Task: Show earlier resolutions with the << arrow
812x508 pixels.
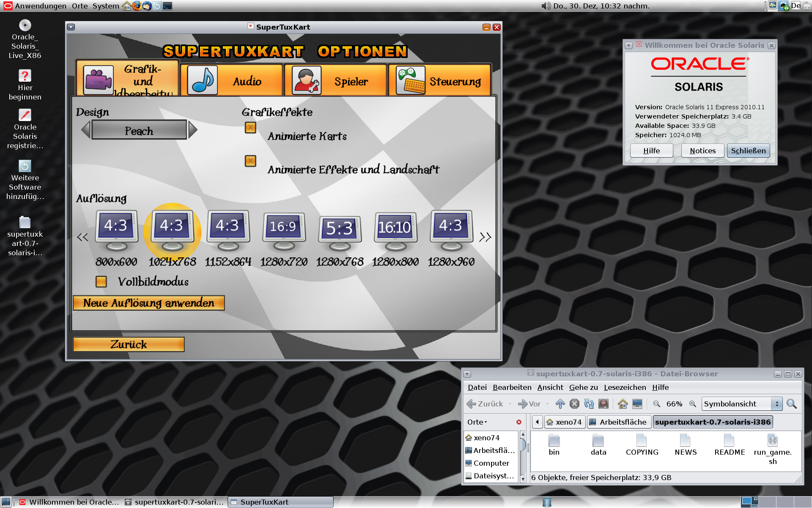Action: 82,237
